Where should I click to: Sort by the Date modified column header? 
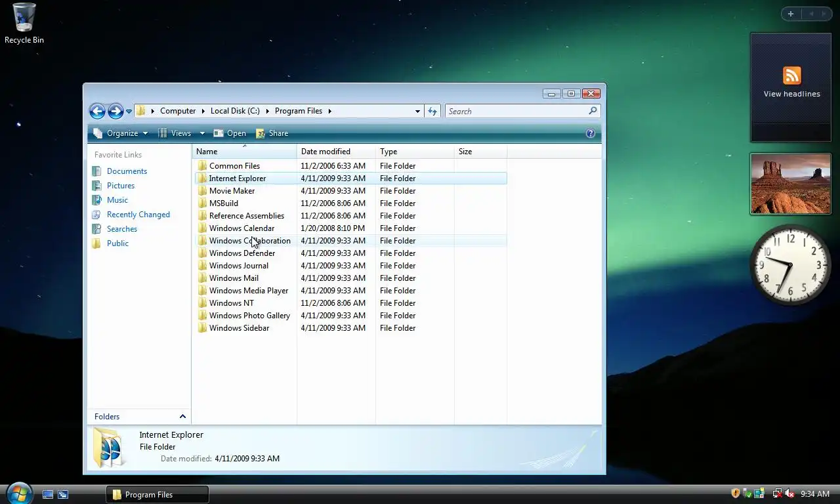(336, 152)
